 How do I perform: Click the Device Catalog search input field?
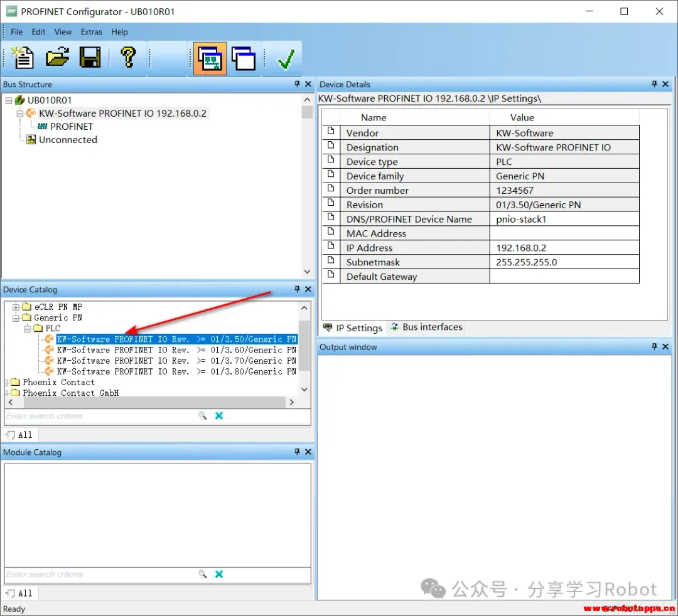(100, 416)
